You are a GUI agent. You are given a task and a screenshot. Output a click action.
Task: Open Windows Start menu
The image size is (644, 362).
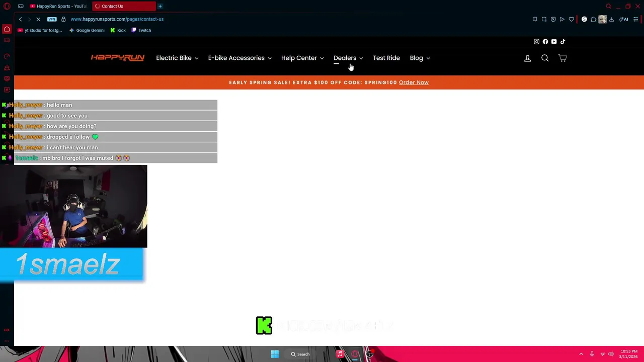coord(275,354)
